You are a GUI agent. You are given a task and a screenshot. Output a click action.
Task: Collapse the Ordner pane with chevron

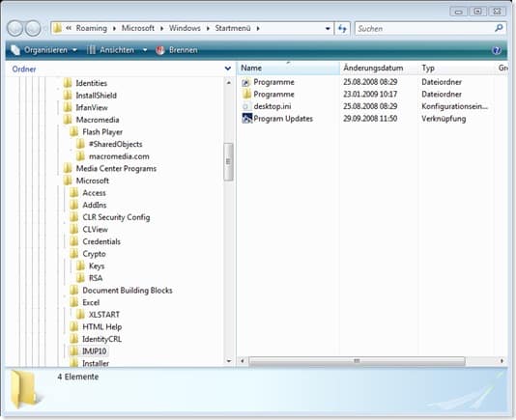228,69
